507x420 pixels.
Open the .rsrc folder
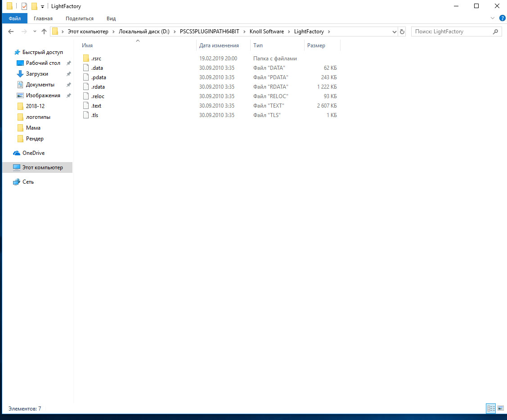coord(96,59)
